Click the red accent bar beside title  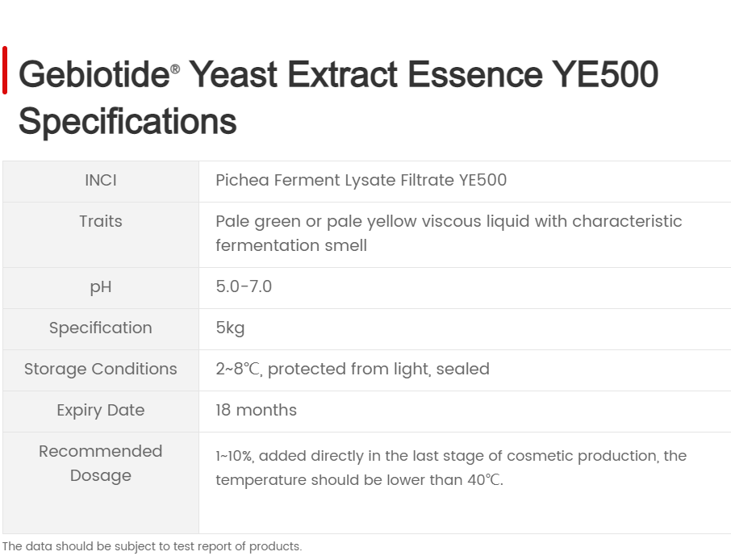pyautogui.click(x=5, y=70)
